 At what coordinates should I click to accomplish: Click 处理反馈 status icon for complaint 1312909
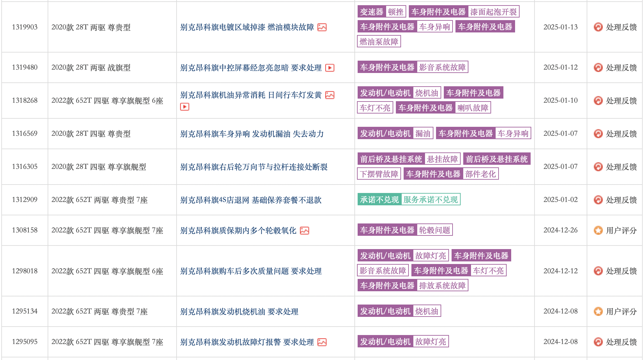(598, 200)
